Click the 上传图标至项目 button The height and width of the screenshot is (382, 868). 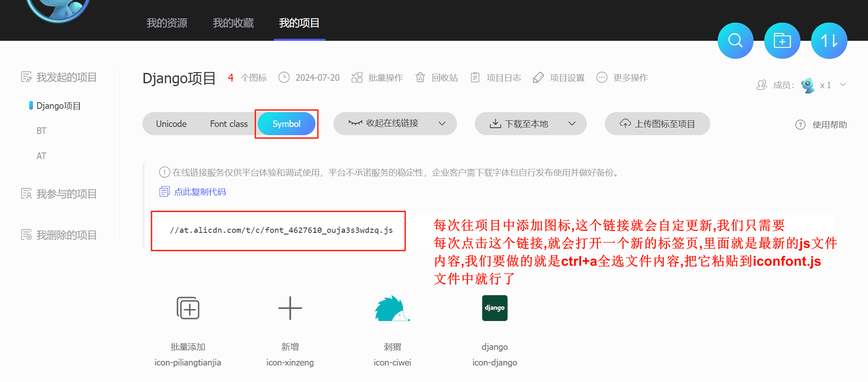click(x=657, y=124)
